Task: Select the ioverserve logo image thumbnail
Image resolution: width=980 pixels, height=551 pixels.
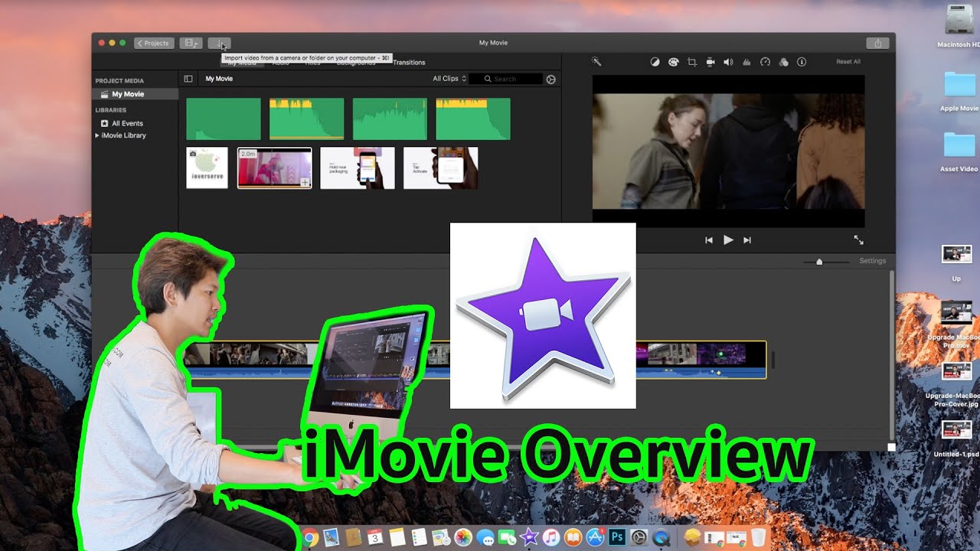Action: pyautogui.click(x=207, y=168)
